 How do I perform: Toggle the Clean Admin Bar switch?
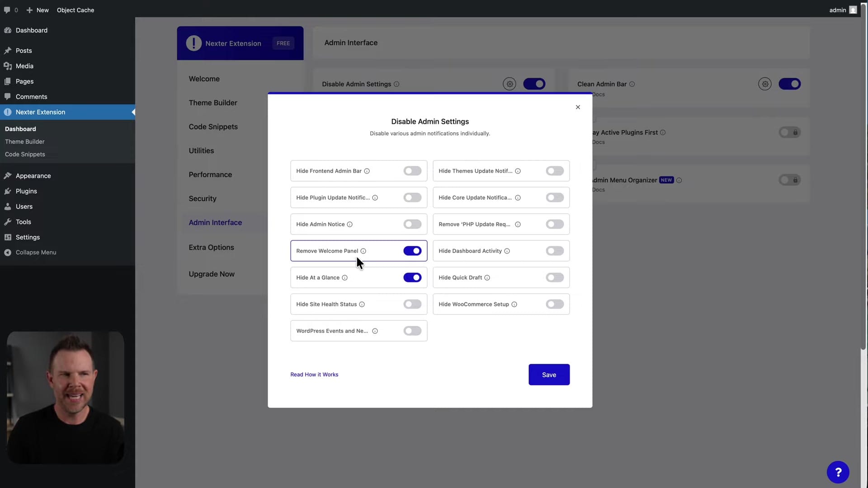coord(789,84)
